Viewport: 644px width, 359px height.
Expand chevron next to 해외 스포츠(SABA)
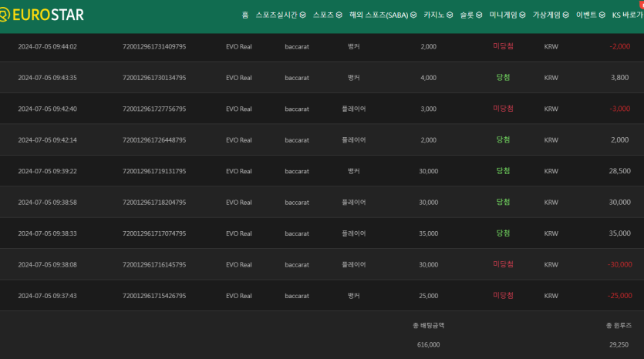[413, 15]
